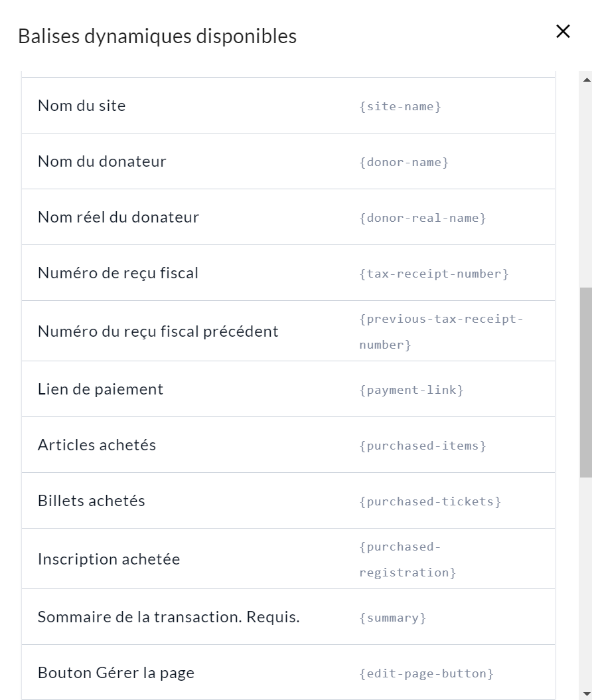Screen dimensions: 592x700
Task: Click the {purchased-tickets} tag
Action: [x=430, y=501]
